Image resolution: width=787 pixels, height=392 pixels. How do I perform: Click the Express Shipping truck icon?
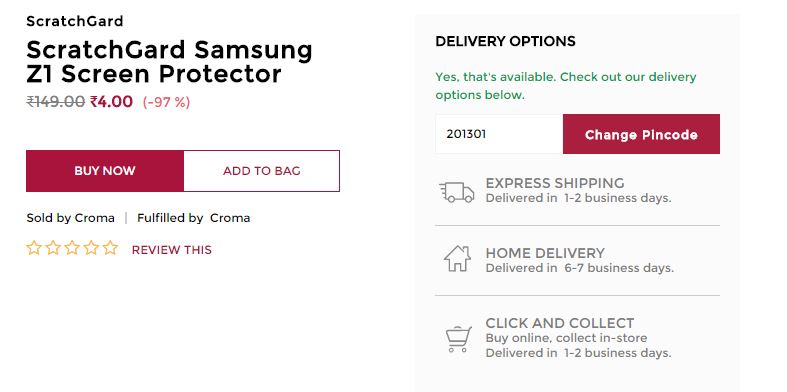457,192
